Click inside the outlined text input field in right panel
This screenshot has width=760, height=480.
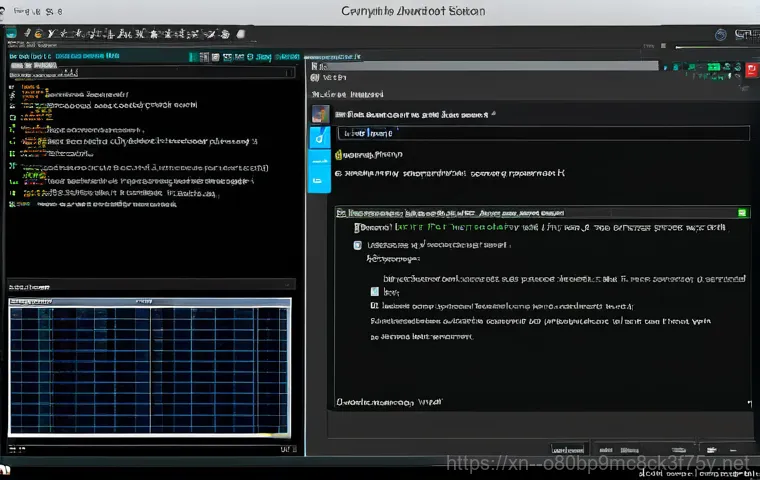[540, 132]
